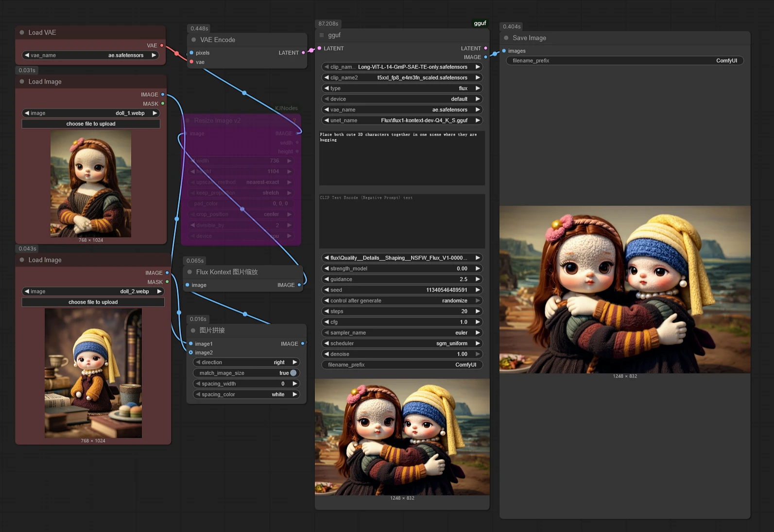Viewport: 774px width, 532px height.
Task: Select the bypassed Resize Image v2 node title
Action: [217, 120]
